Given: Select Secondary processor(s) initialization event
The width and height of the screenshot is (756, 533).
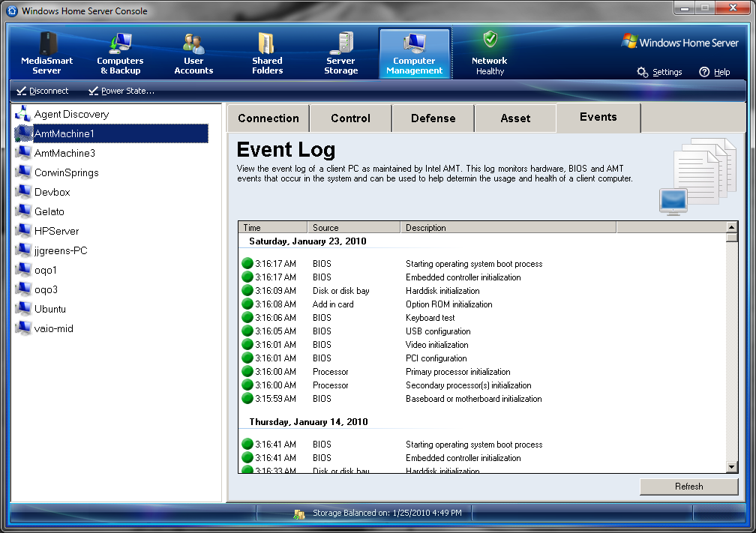Looking at the screenshot, I should point(482,385).
